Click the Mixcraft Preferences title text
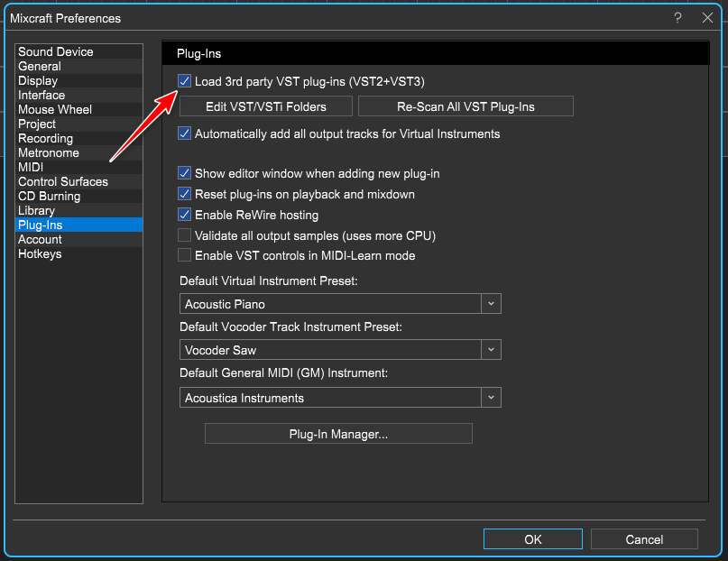This screenshot has width=728, height=561. coord(66,18)
